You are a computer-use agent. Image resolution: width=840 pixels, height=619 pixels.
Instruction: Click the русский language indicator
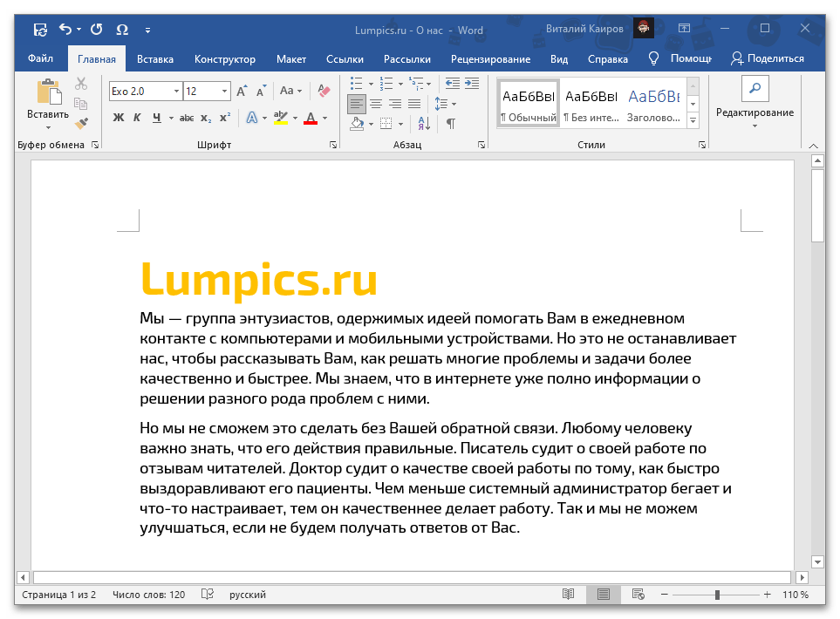click(248, 595)
